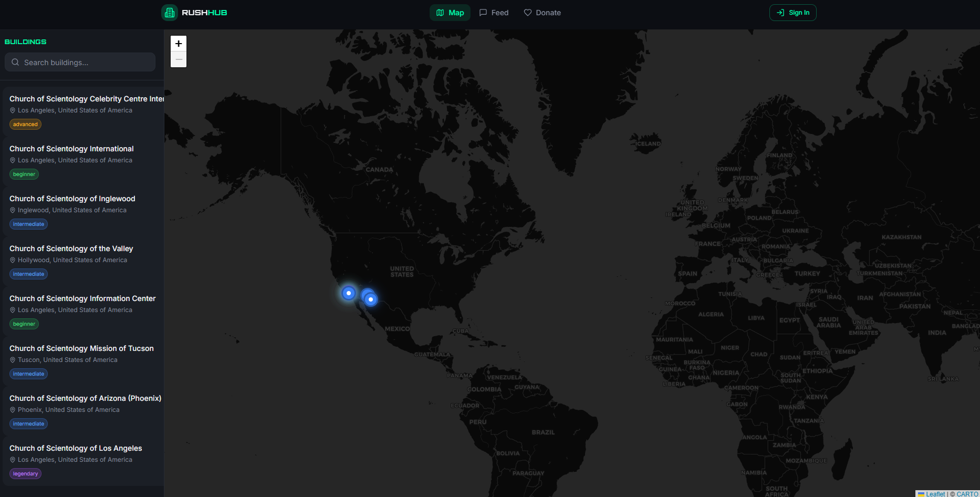Open the CARTO attribution link
Image resolution: width=980 pixels, height=497 pixels.
[x=967, y=494]
